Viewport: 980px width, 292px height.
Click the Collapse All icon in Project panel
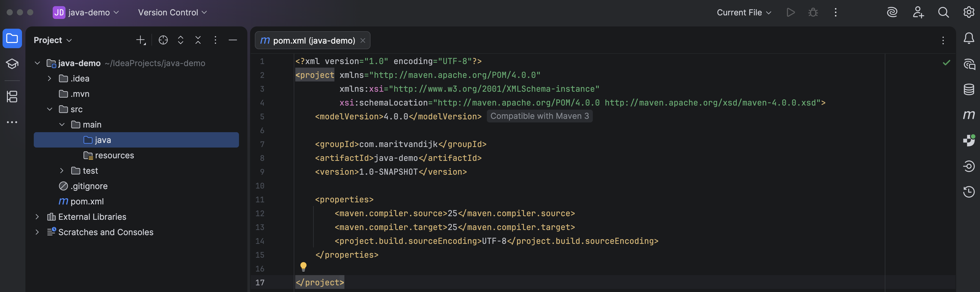pyautogui.click(x=198, y=40)
